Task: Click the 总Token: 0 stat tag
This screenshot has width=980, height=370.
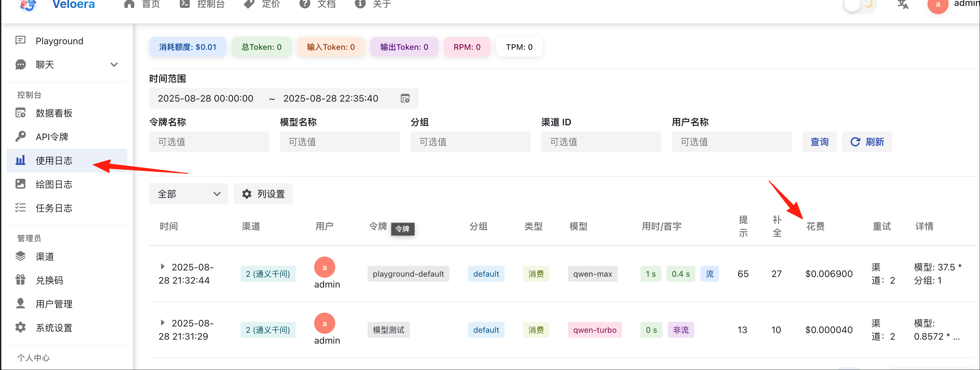Action: [x=262, y=47]
